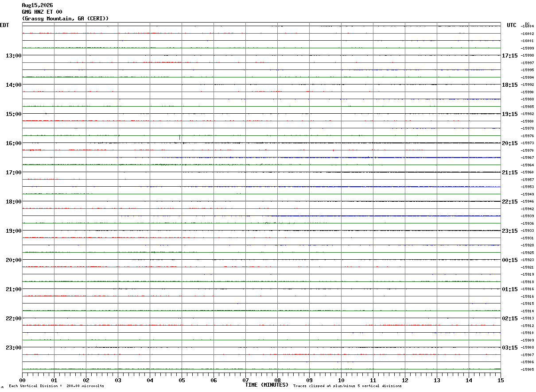The image size is (536, 392).
Task: Click the 00:15 UTC time label
Action: coord(509,260)
